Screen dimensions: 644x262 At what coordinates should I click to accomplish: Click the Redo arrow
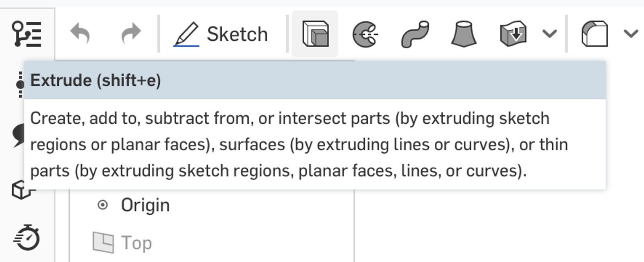click(x=131, y=33)
